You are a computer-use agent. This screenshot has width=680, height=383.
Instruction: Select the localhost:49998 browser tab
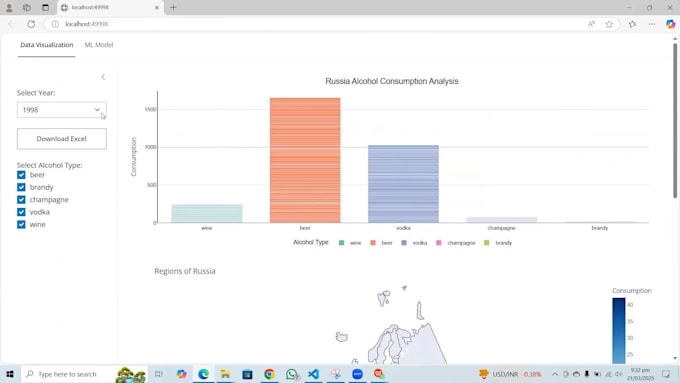(x=111, y=7)
